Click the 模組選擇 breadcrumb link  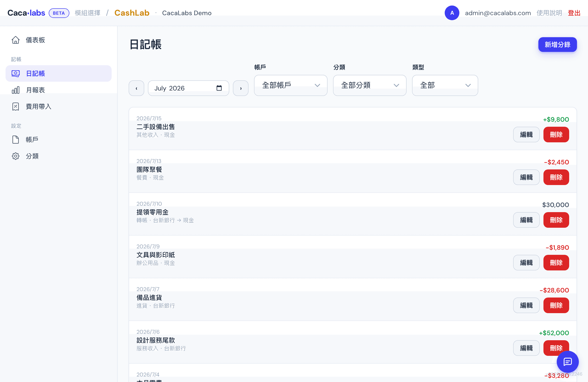pos(88,13)
